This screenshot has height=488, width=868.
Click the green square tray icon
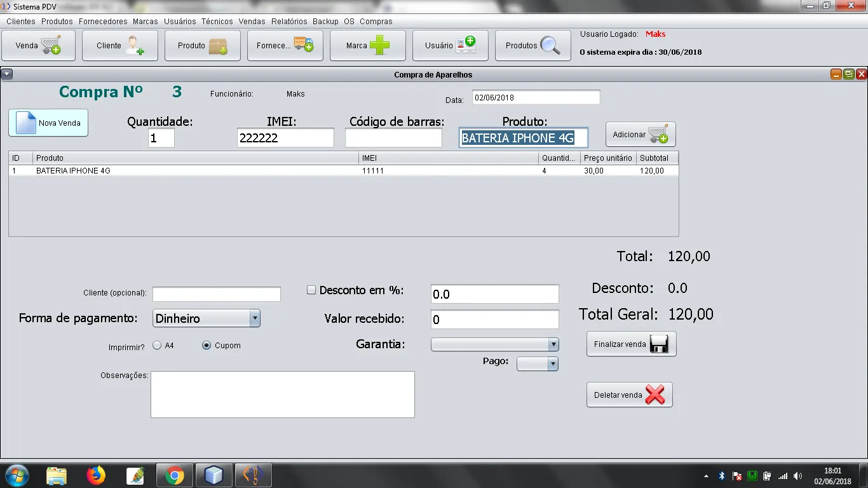[x=752, y=476]
